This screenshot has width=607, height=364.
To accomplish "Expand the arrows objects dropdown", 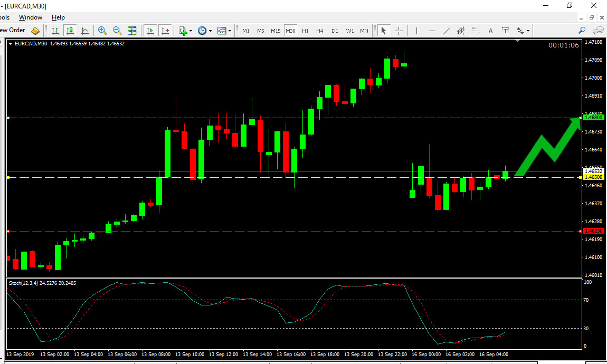I will [x=528, y=31].
